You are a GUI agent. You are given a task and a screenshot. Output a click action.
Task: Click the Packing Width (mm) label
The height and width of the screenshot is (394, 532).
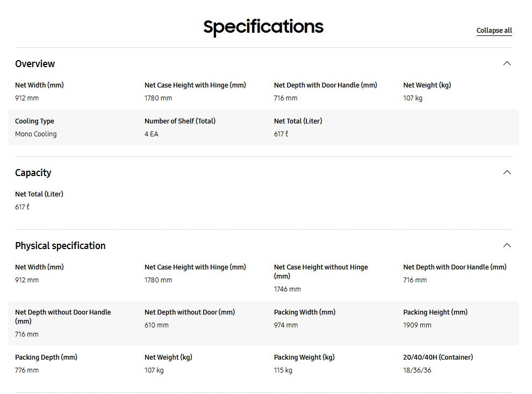[305, 312]
